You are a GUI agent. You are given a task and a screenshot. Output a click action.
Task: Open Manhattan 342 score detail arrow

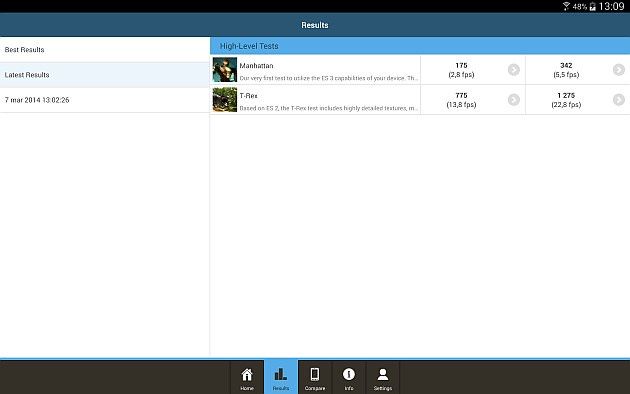point(619,70)
